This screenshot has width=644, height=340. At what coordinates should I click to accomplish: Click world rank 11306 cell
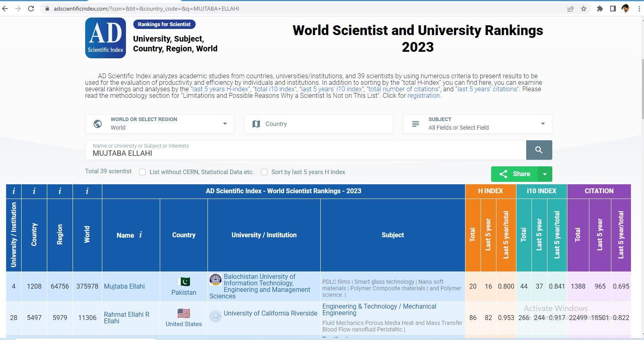coord(87,318)
